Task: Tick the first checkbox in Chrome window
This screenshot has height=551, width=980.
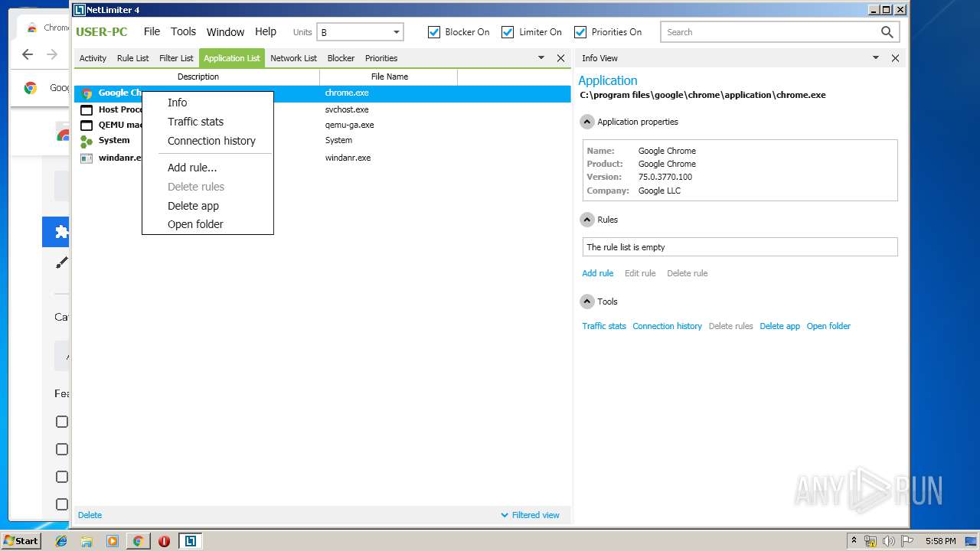Action: click(62, 422)
